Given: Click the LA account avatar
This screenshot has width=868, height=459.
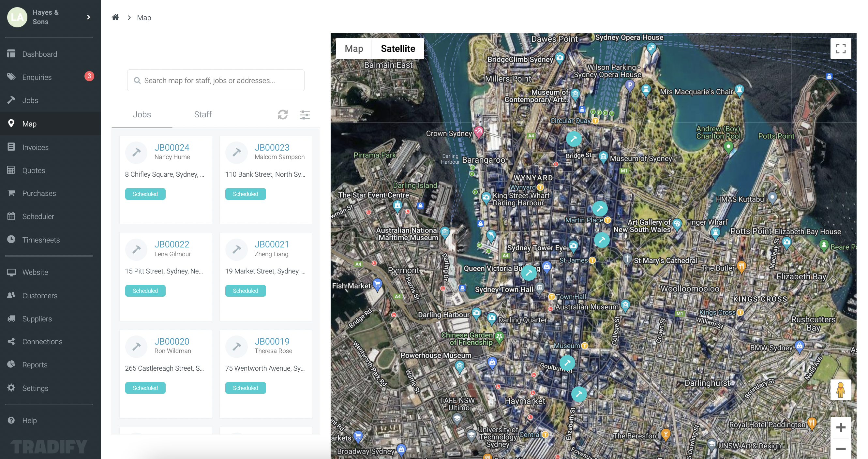Looking at the screenshot, I should tap(17, 17).
